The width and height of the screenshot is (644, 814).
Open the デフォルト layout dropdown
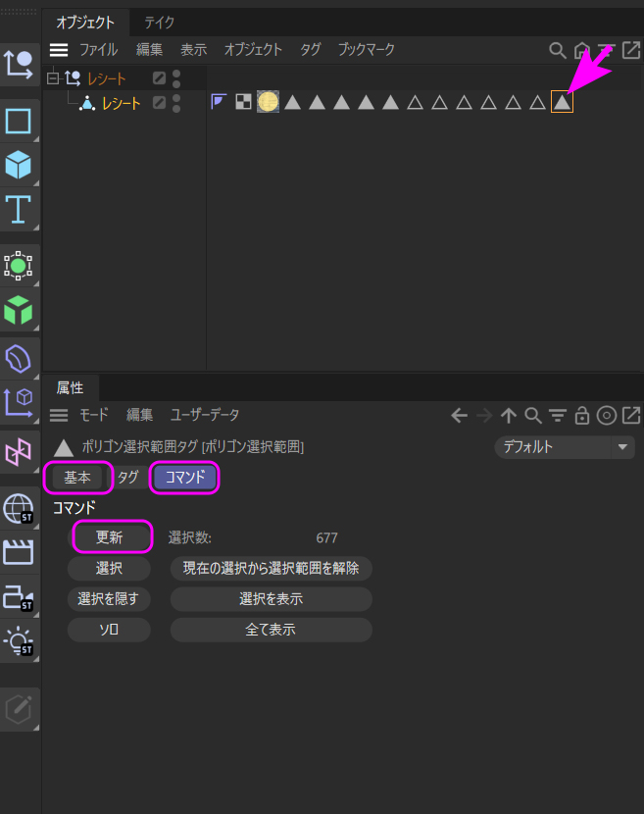(566, 447)
